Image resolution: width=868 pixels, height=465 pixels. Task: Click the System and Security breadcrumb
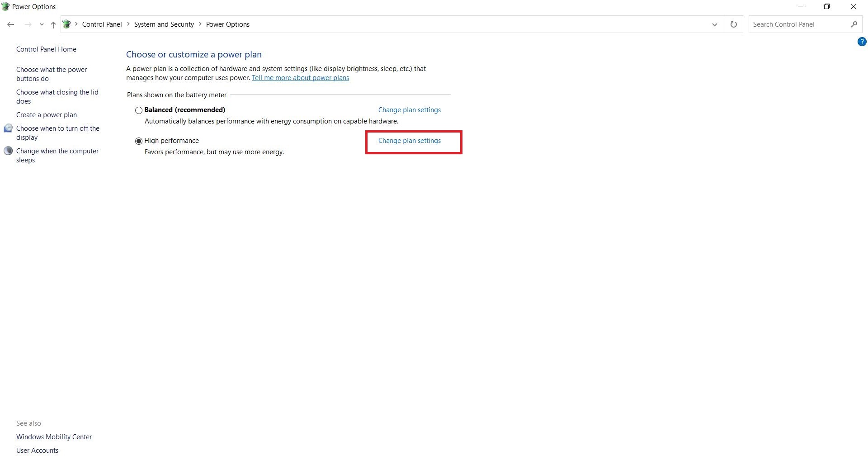(164, 24)
